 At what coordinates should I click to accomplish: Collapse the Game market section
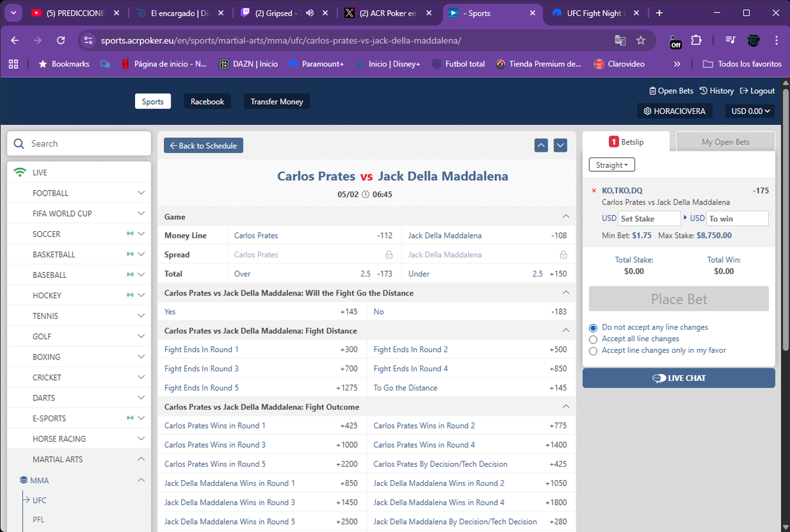565,217
